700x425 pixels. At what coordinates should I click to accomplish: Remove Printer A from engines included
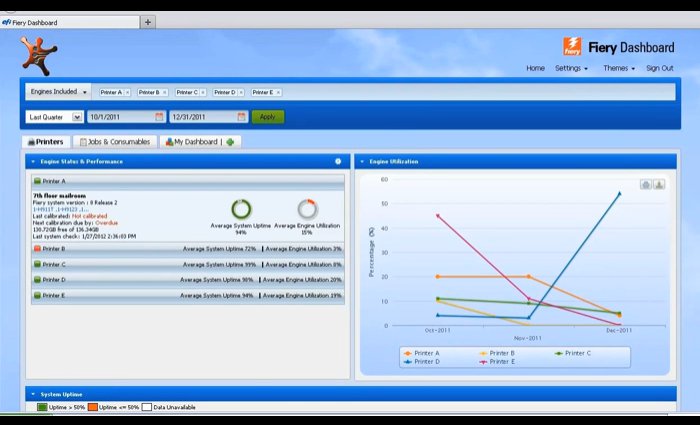127,92
